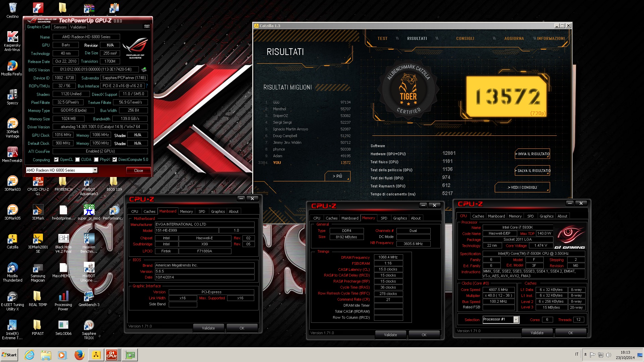This screenshot has height=362, width=644.
Task: Open the GPU selection dropdown in GPU-Z
Action: (x=95, y=170)
